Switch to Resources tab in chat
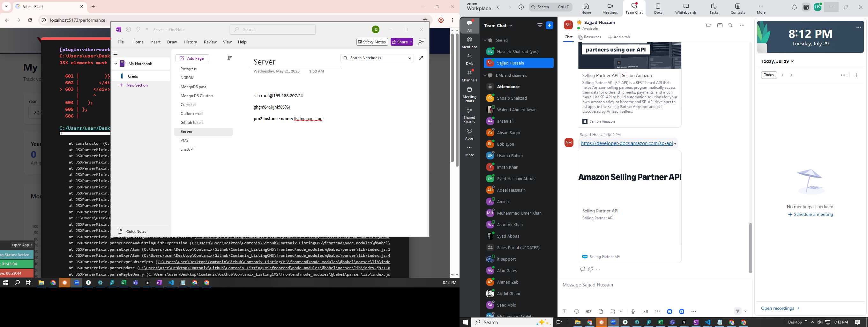This screenshot has height=327, width=868. 589,37
